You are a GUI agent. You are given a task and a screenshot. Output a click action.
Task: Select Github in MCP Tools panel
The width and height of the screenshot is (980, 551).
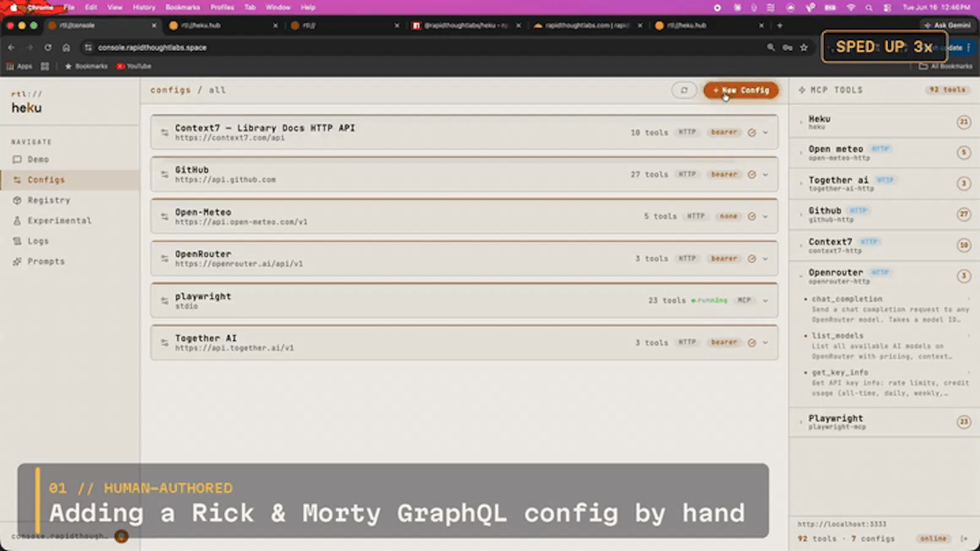tap(884, 214)
